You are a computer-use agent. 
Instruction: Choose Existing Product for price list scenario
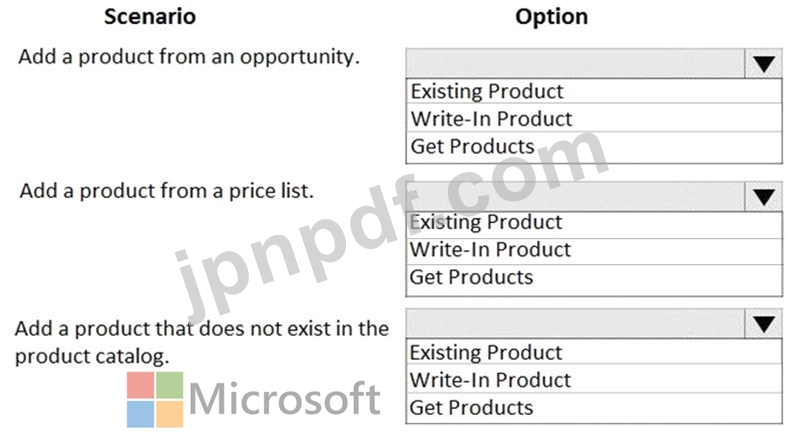[x=594, y=223]
